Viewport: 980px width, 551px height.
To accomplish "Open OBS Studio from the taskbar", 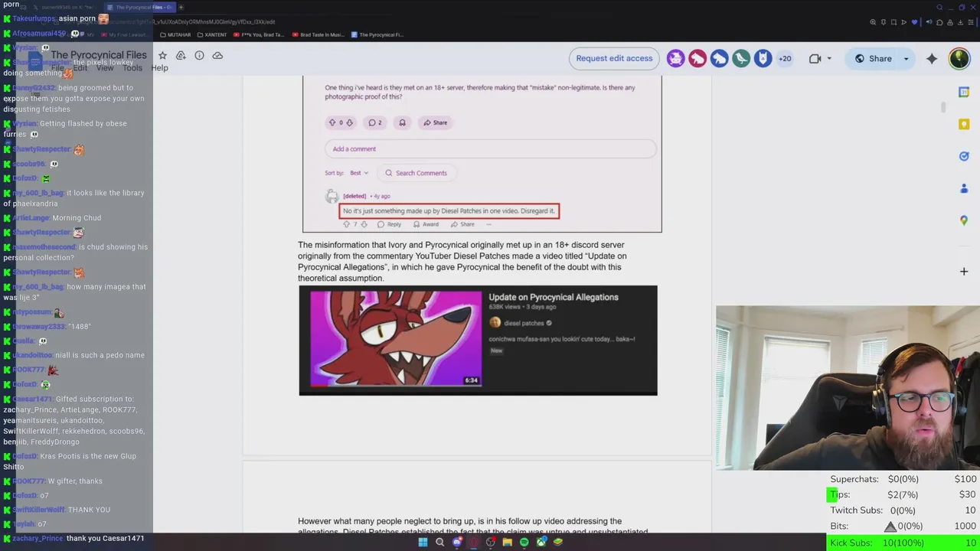I will (491, 542).
